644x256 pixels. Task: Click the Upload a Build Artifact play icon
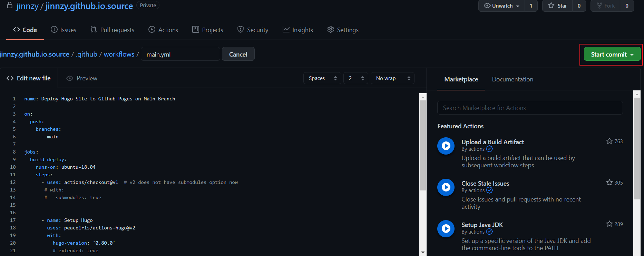[446, 146]
